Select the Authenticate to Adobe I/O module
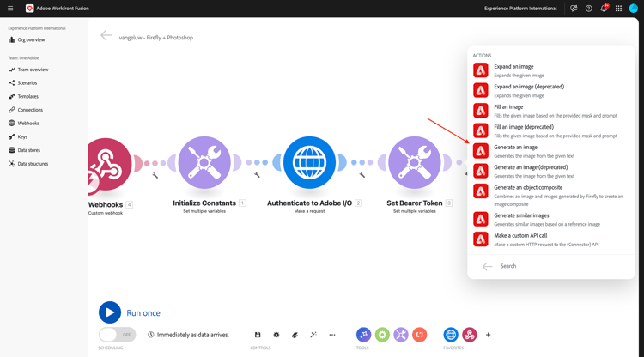The width and height of the screenshot is (644, 357). click(x=309, y=162)
